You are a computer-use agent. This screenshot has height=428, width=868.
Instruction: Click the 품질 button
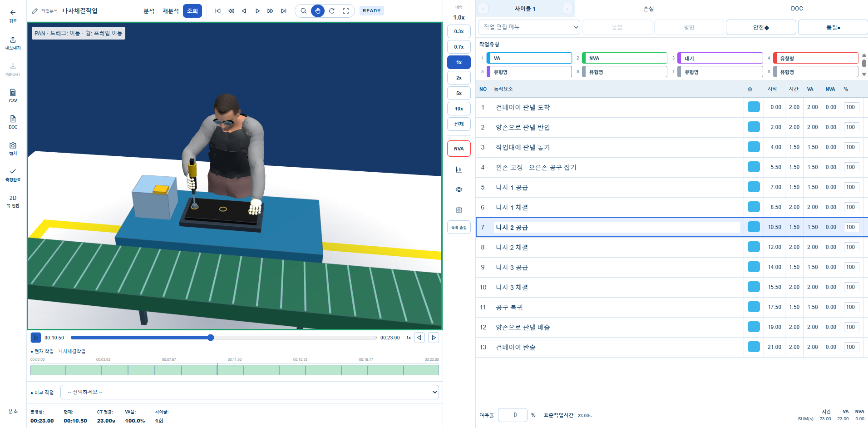point(833,27)
